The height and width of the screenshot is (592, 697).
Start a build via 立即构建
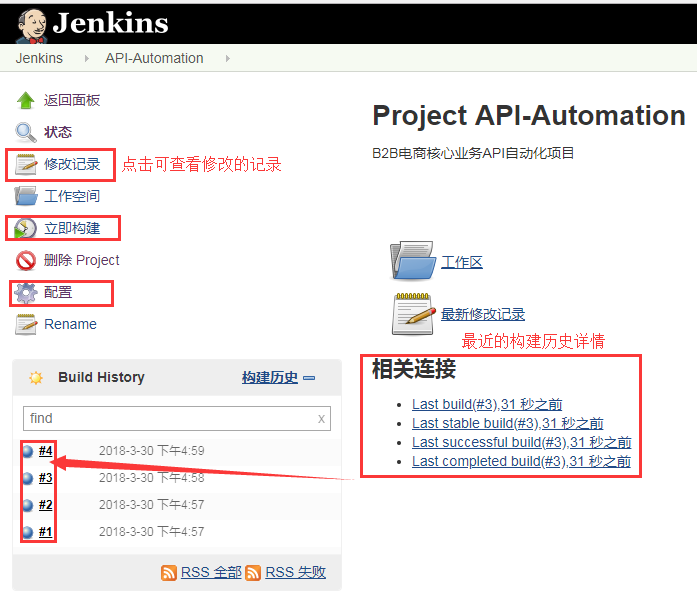click(72, 228)
